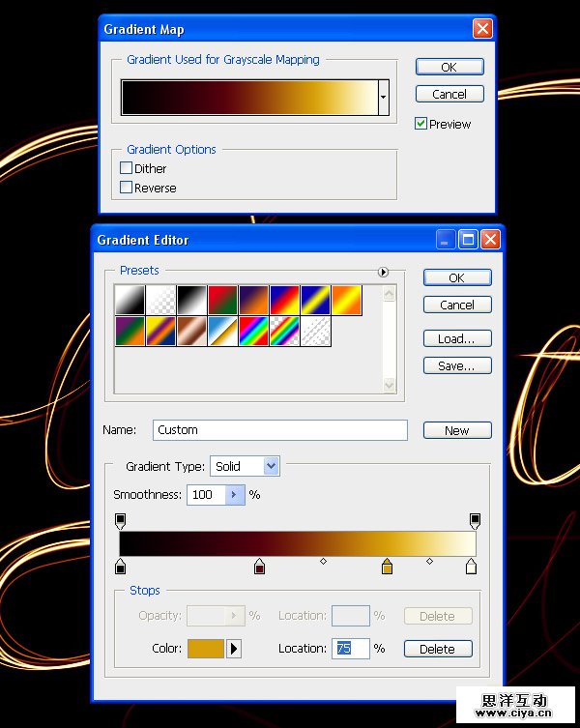Click the white color stop at far right
This screenshot has height=728, width=580.
471,567
